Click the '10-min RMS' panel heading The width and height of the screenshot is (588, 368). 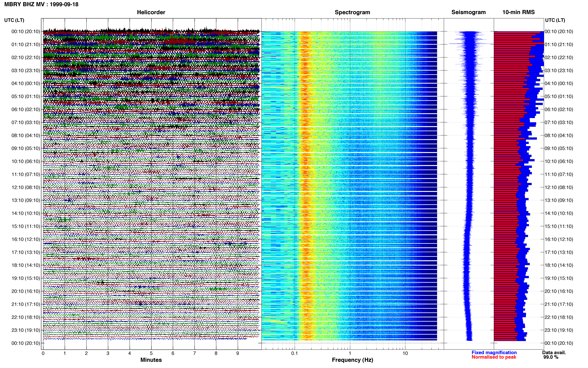tap(518, 12)
